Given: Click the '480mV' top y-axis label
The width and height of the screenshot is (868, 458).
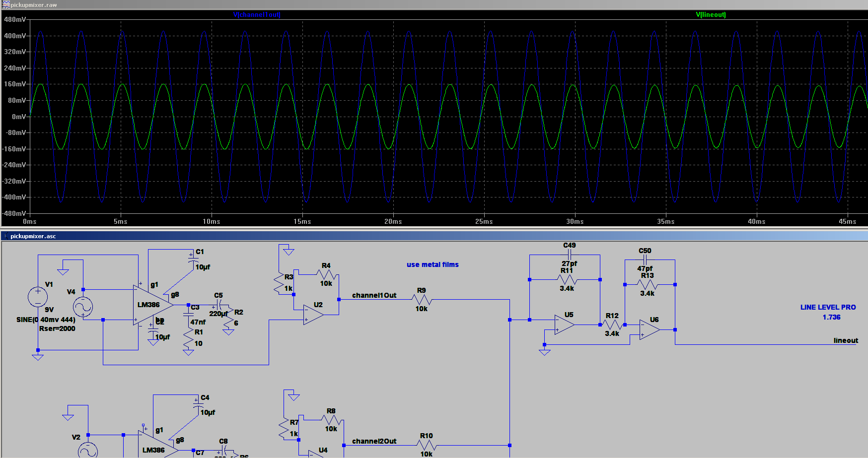Looking at the screenshot, I should [x=15, y=19].
